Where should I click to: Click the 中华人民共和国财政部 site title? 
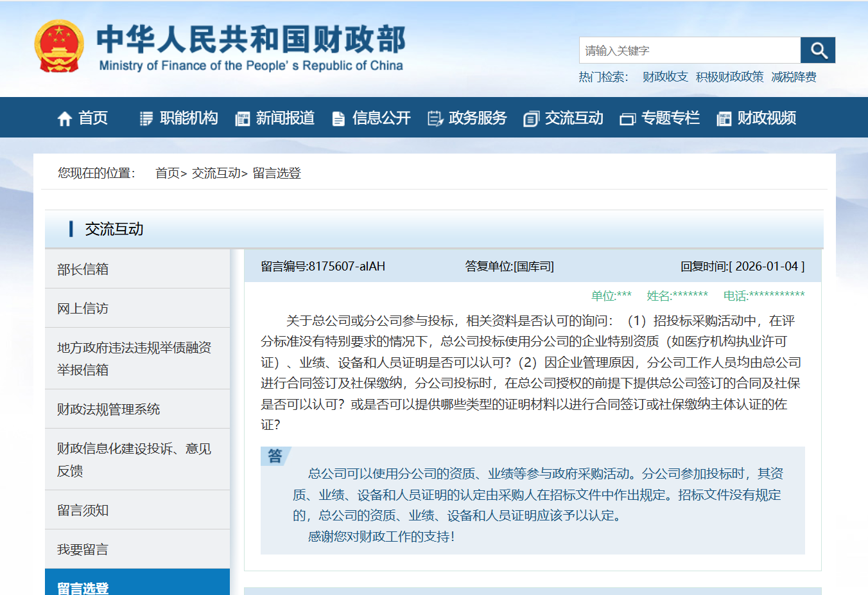point(251,39)
